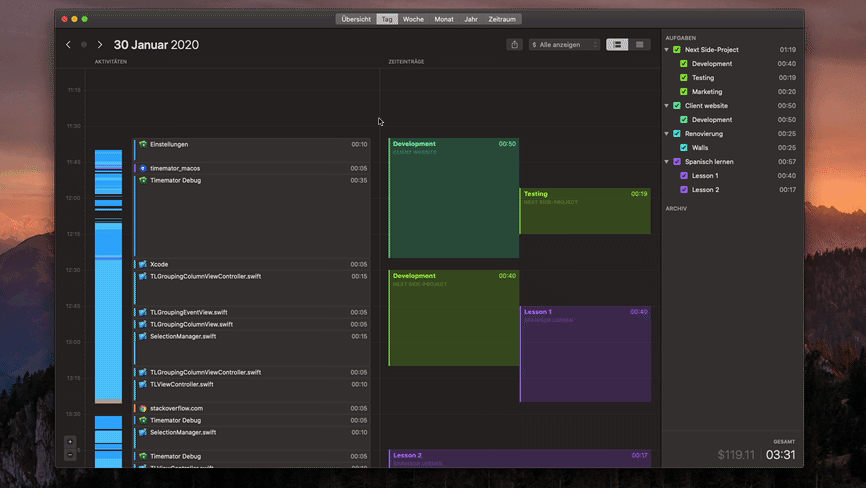Image resolution: width=866 pixels, height=488 pixels.
Task: Select Lesson 2 00:17 time entry
Action: (520, 458)
